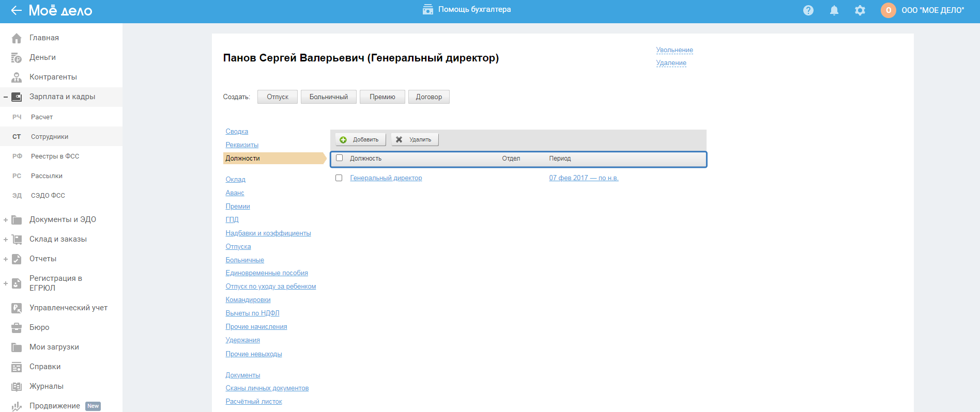The height and width of the screenshot is (412, 980).
Task: Click the Деньги sidebar icon
Action: [17, 58]
